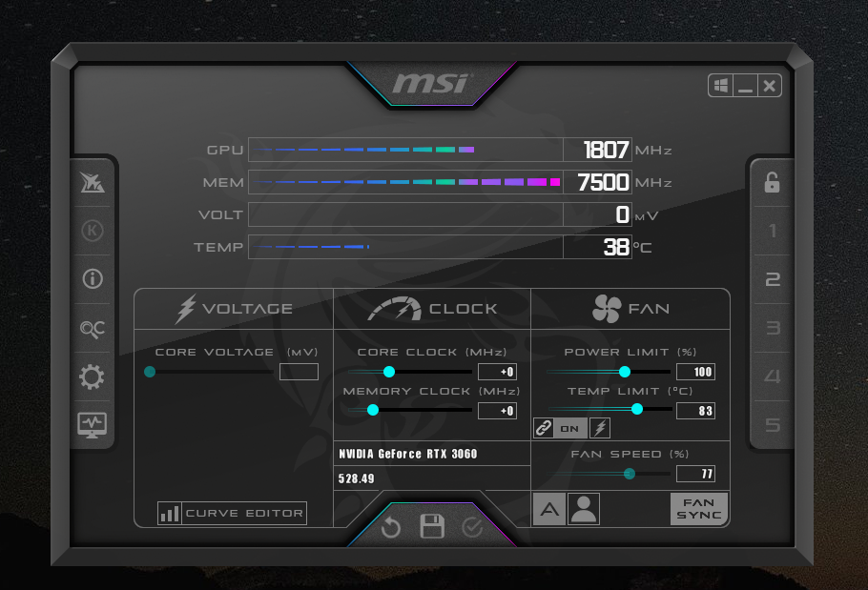
Task: Toggle automatic fan speed A button
Action: (x=549, y=509)
